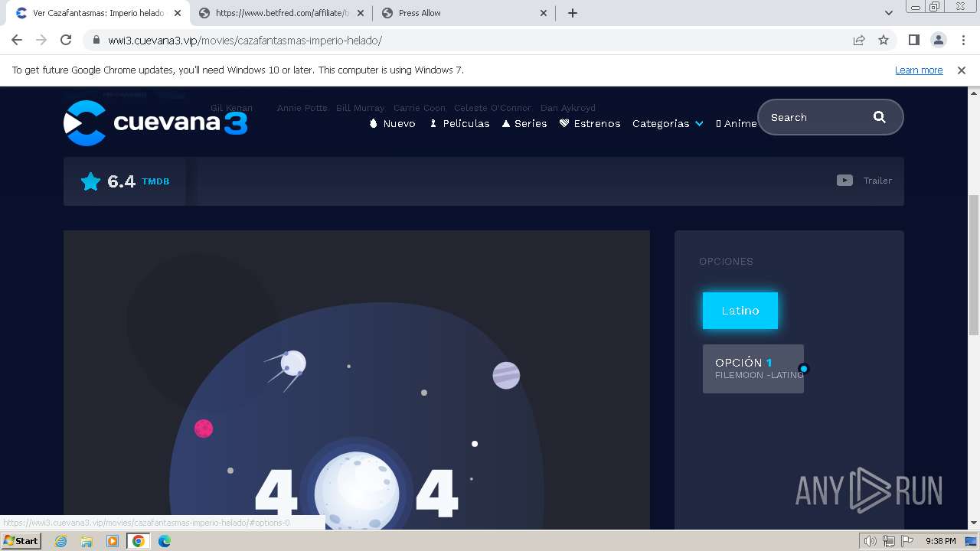The width and height of the screenshot is (980, 551).
Task: Switch to the Press Allow tab
Action: pos(464,13)
